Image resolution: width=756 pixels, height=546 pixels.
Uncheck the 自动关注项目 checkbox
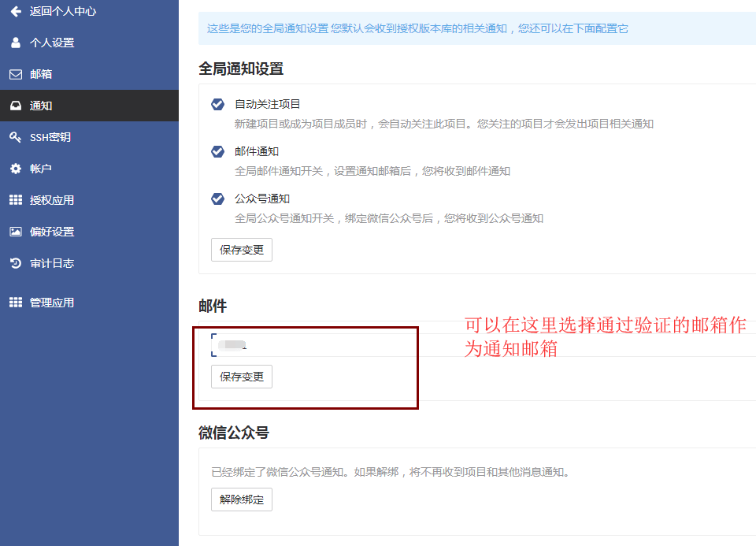tap(218, 104)
